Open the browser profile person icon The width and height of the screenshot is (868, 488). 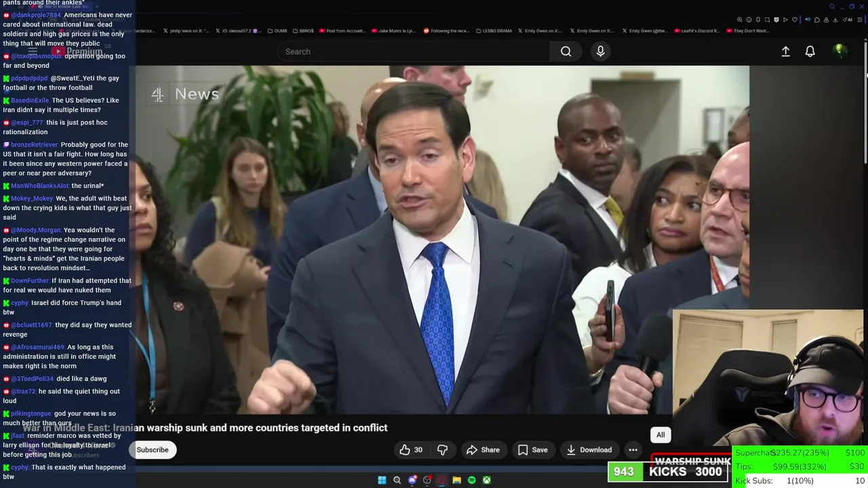pos(826,20)
